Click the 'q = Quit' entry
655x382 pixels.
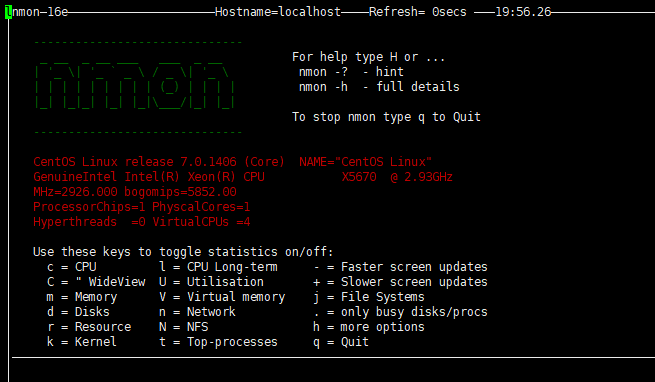click(341, 342)
